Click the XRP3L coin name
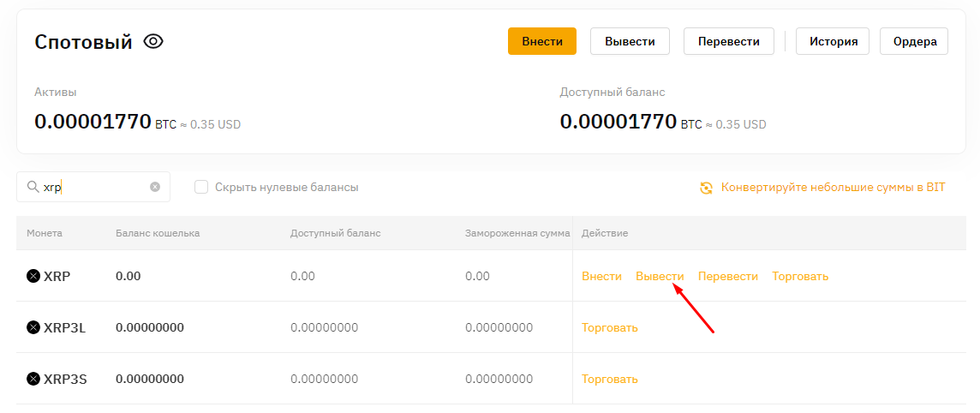This screenshot has width=980, height=413. [x=64, y=327]
